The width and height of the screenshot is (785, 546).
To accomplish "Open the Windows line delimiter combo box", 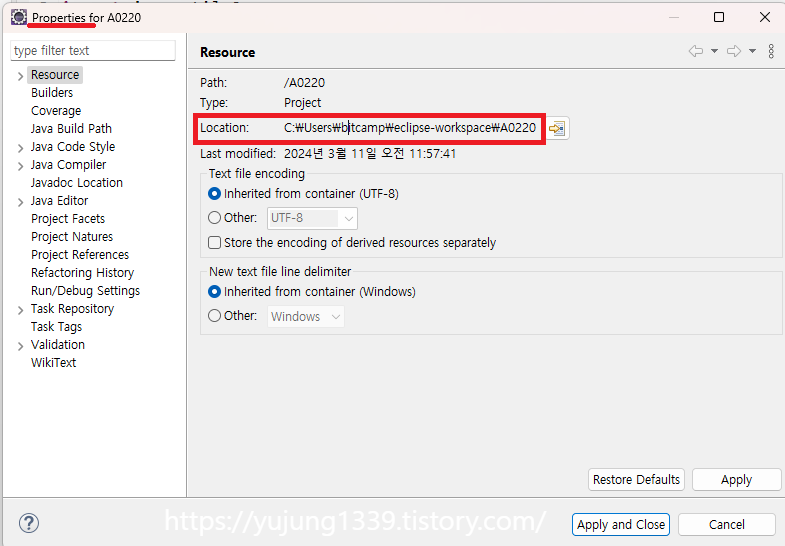I will click(x=306, y=316).
